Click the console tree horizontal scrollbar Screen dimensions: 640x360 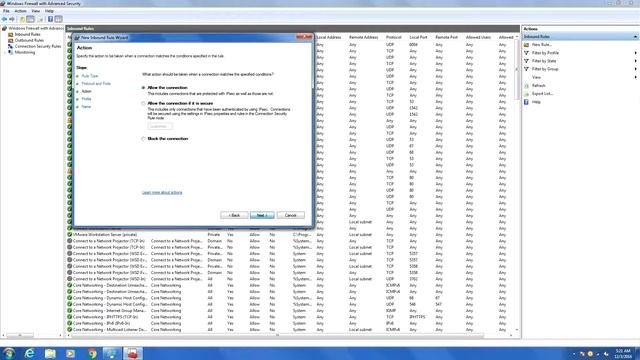pos(20,336)
